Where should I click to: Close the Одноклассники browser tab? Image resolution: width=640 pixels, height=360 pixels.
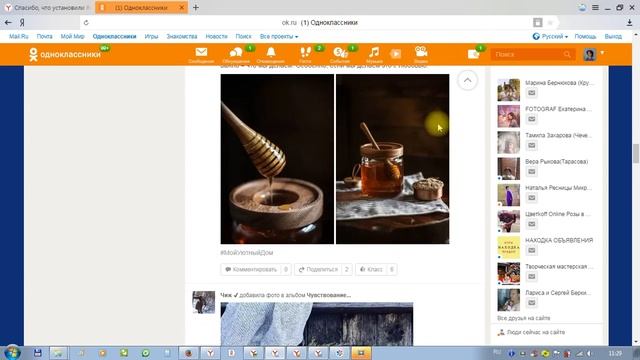point(182,7)
